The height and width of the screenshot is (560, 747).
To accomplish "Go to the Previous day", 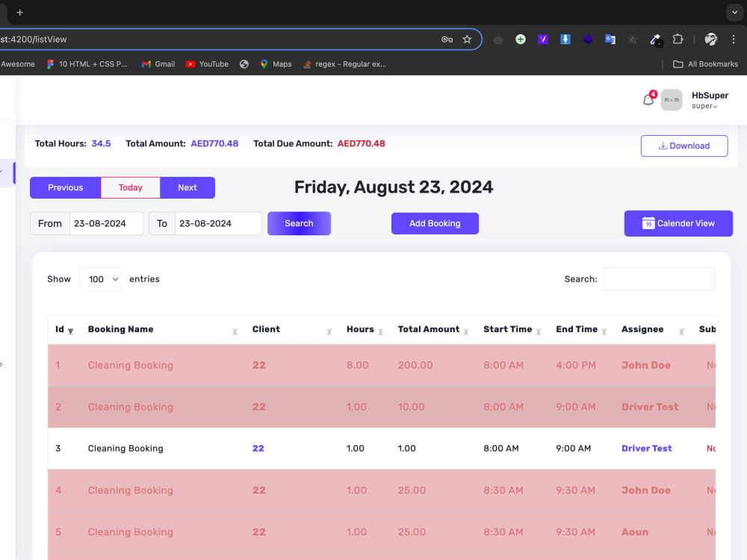I will point(65,187).
